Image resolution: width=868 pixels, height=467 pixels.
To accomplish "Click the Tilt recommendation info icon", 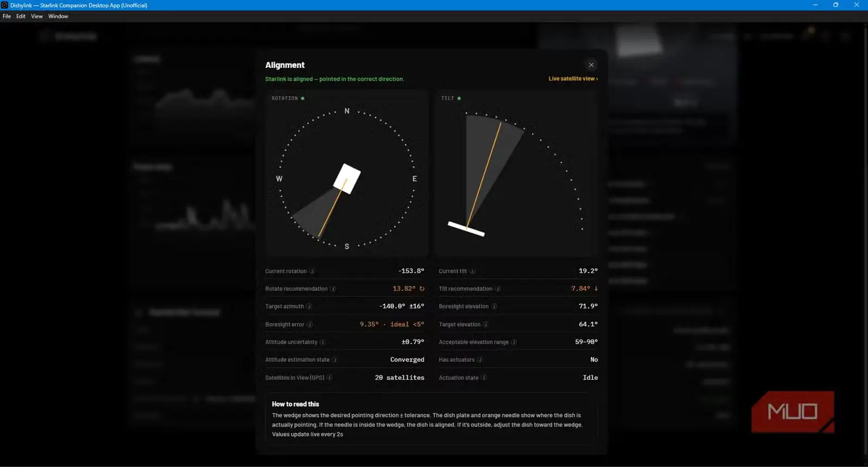I will [498, 289].
